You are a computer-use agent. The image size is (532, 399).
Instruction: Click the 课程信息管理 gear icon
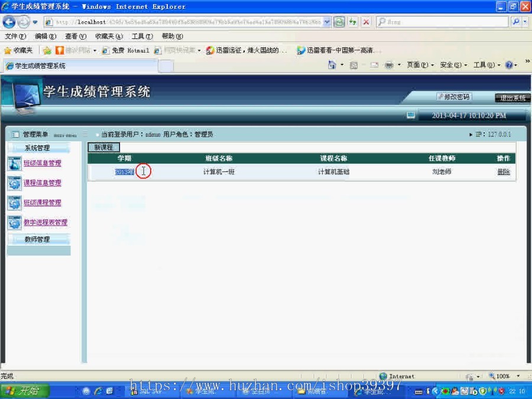(x=15, y=183)
